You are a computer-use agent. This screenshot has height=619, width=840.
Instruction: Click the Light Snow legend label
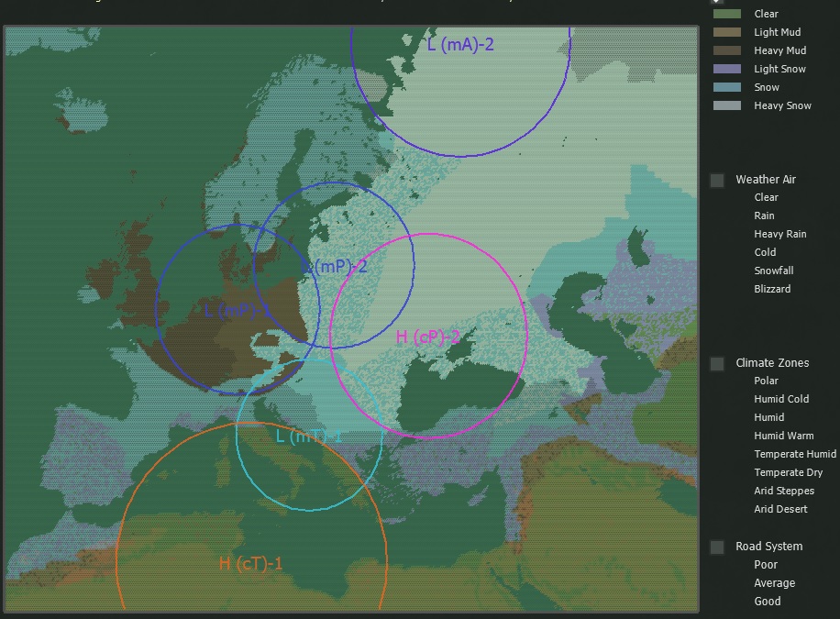(x=780, y=69)
